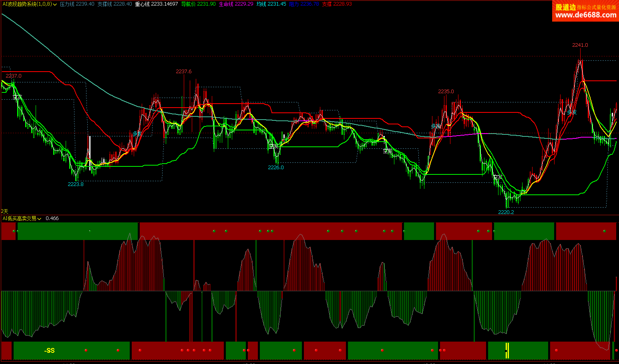Viewport: 619px width, 364px height.
Task: Click the 2237.6 peak price label
Action: [183, 72]
